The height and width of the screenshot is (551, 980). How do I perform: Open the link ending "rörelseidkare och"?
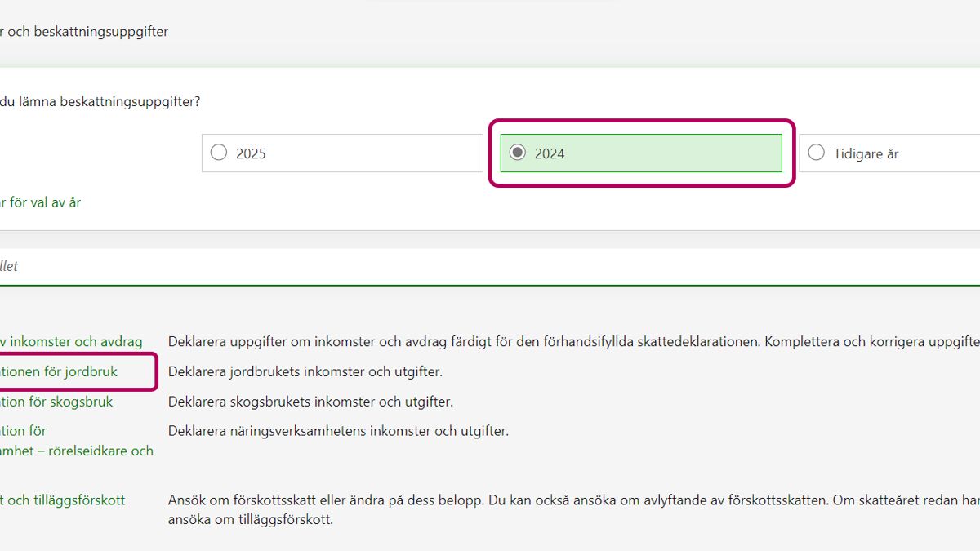77,451
